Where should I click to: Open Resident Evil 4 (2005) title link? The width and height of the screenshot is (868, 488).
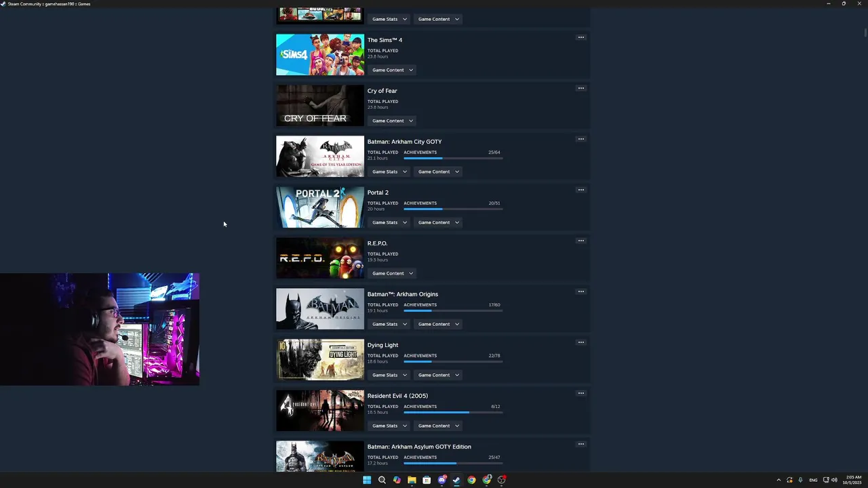click(397, 396)
